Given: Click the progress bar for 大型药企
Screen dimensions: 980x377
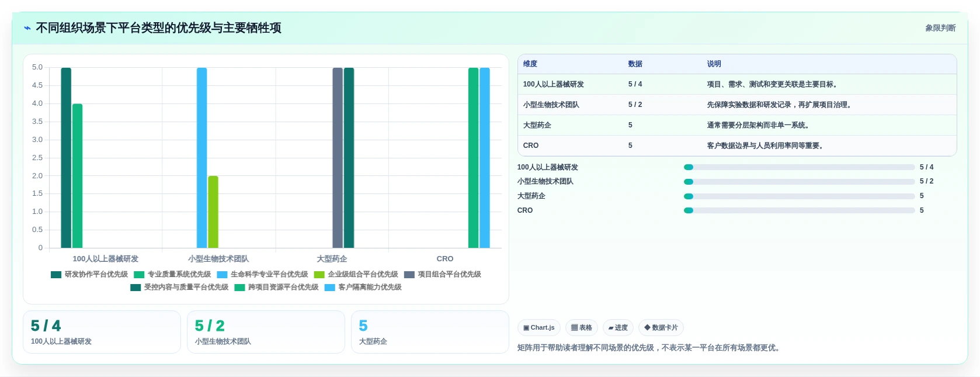Looking at the screenshot, I should (x=800, y=196).
